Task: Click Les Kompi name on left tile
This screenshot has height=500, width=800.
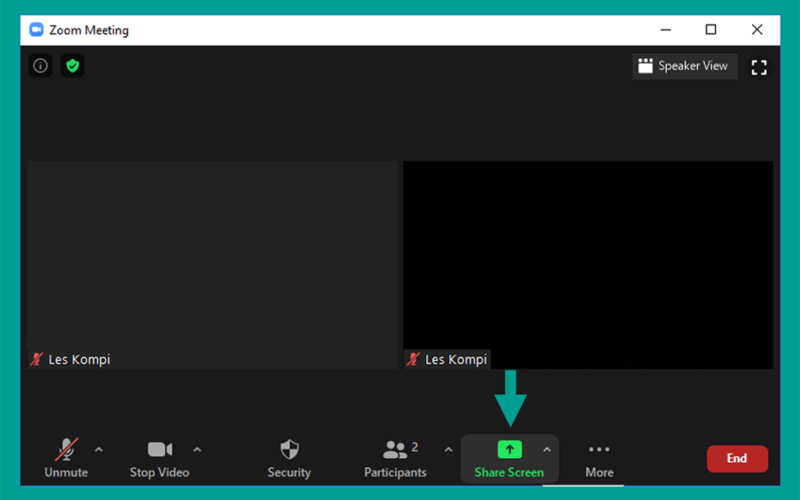Action: [79, 360]
